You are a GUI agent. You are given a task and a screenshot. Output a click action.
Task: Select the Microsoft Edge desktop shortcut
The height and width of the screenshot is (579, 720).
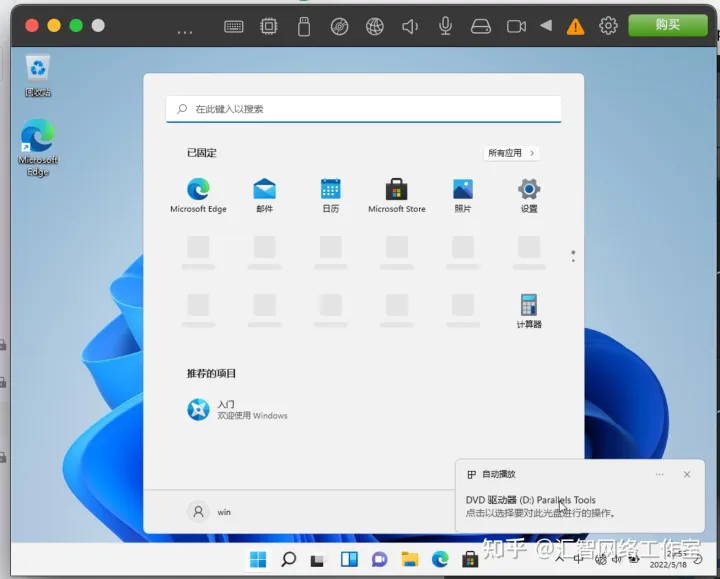click(38, 147)
